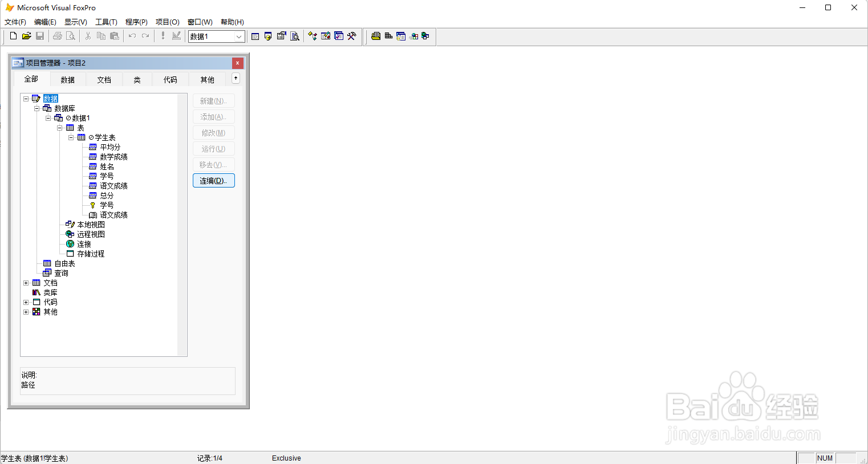Open the 数据1 database dropdown in toolbar

tap(239, 36)
